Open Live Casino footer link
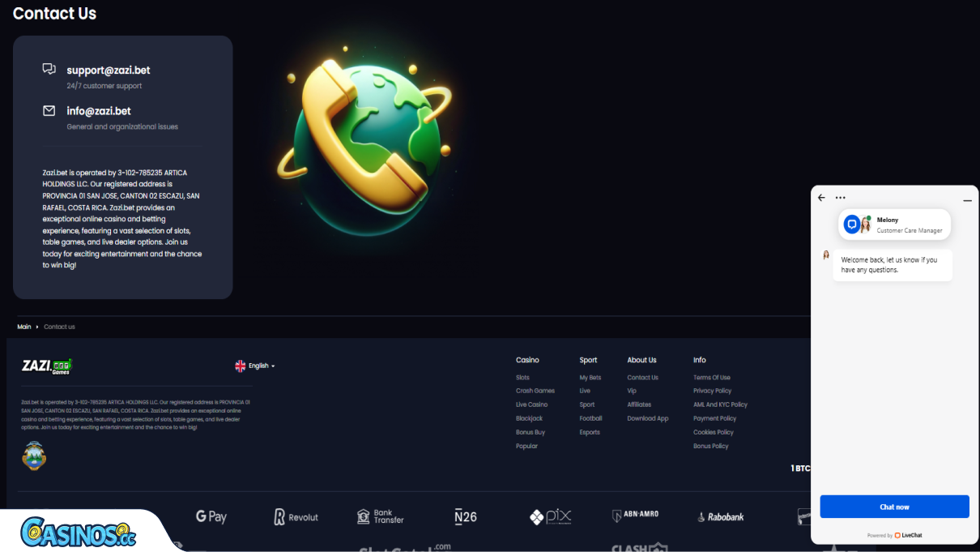 click(x=532, y=404)
